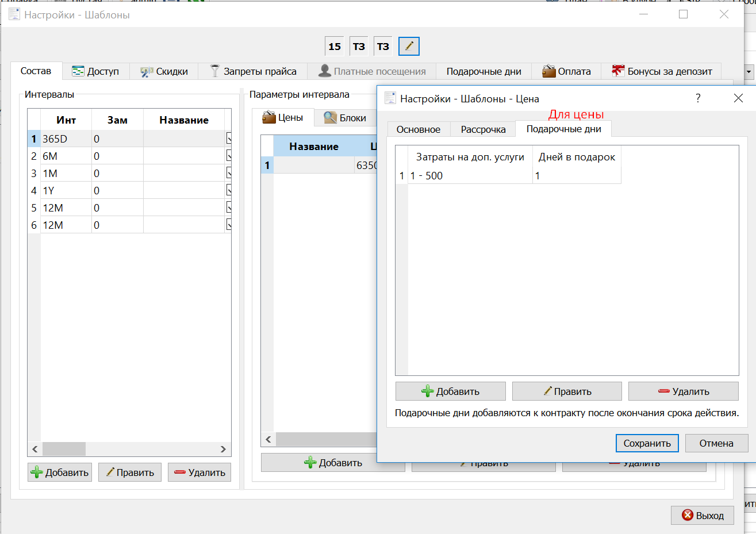Click right arrow of intervals horizontal scrollbar
The height and width of the screenshot is (534, 756).
pos(223,449)
